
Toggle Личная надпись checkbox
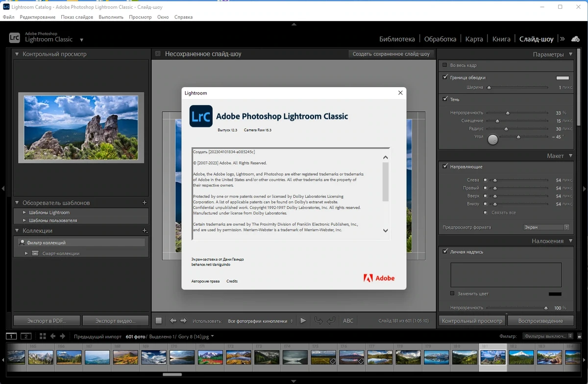pyautogui.click(x=445, y=252)
